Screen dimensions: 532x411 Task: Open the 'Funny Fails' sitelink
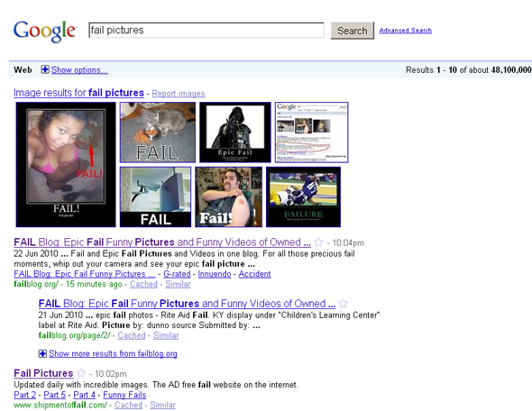[124, 395]
